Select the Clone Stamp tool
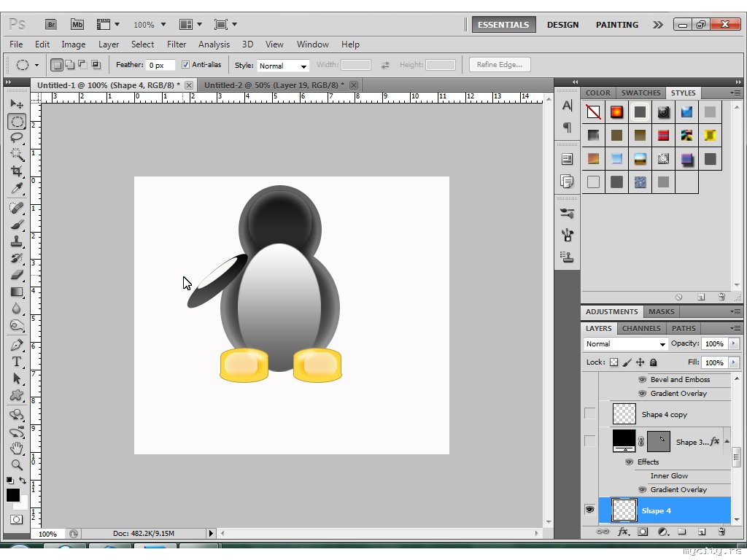747x560 pixels. tap(17, 241)
